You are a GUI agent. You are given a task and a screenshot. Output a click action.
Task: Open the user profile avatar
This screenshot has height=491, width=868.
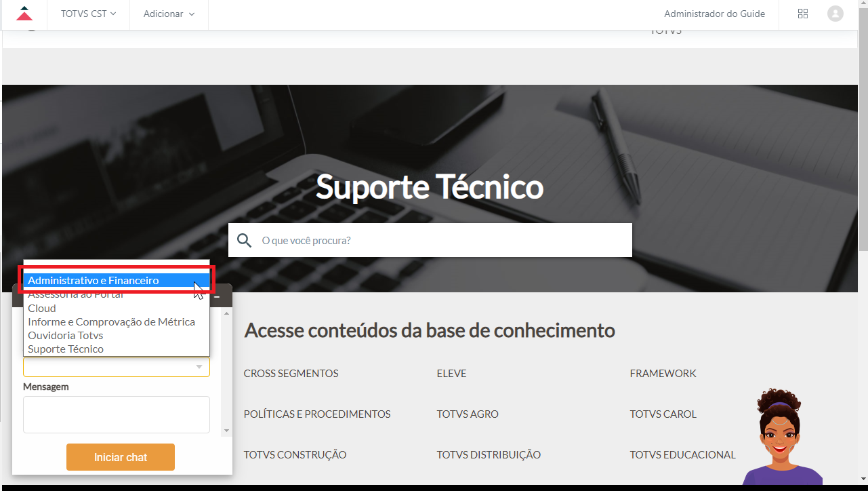(x=835, y=14)
